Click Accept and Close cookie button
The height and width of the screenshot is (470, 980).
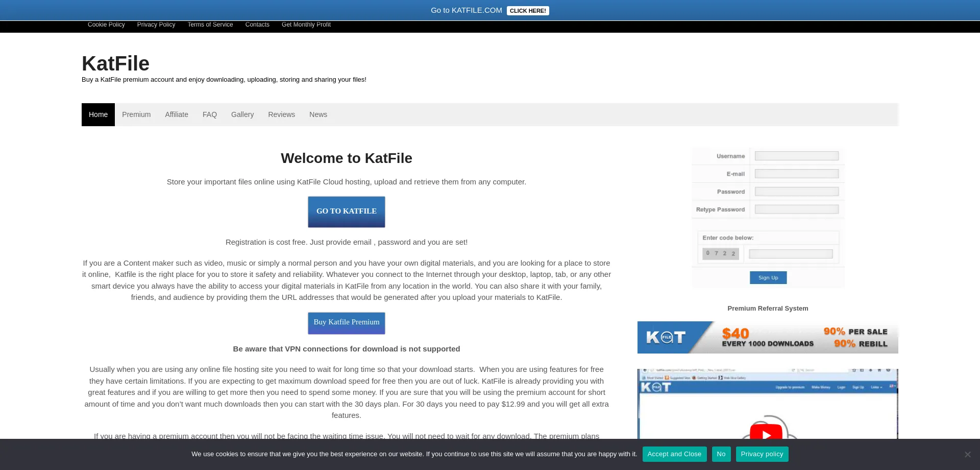pyautogui.click(x=674, y=454)
